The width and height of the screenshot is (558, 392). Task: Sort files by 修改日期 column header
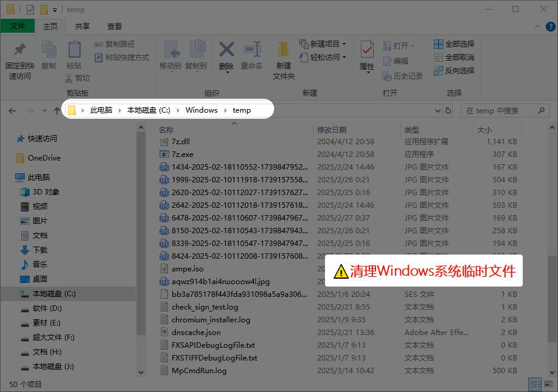(x=331, y=130)
